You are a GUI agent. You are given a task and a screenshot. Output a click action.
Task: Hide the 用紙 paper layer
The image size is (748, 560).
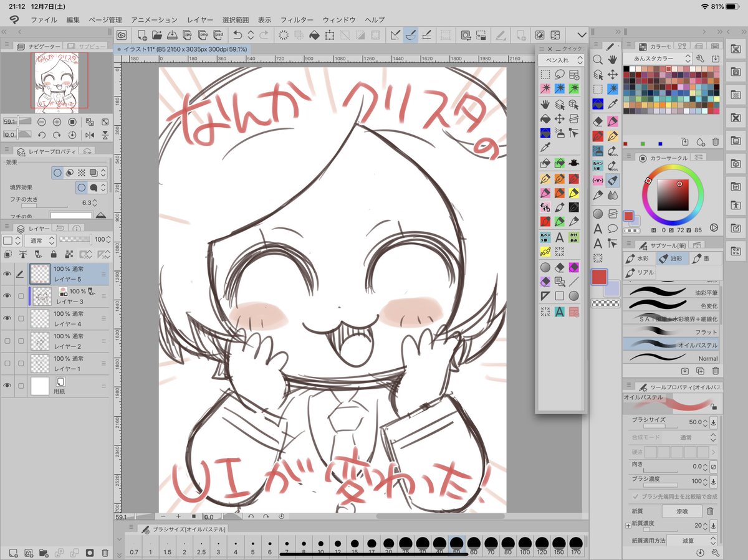(7, 386)
